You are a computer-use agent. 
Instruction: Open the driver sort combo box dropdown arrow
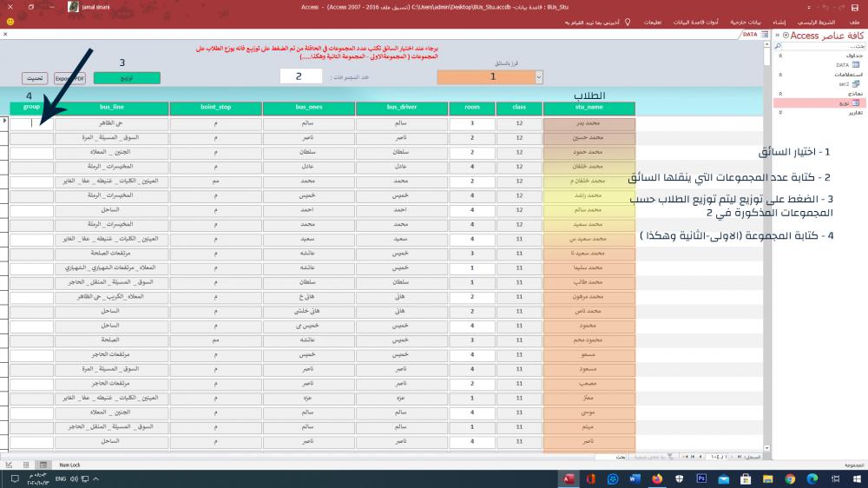coord(539,77)
